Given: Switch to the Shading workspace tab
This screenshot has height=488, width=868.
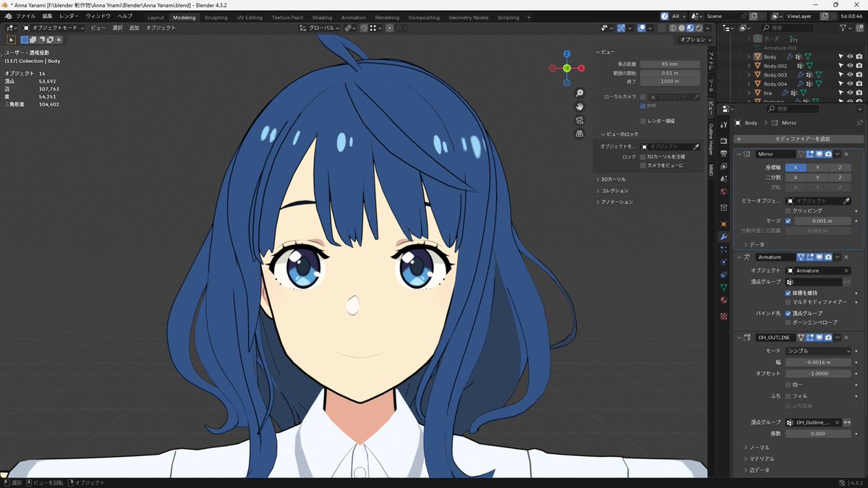Looking at the screenshot, I should click(322, 17).
